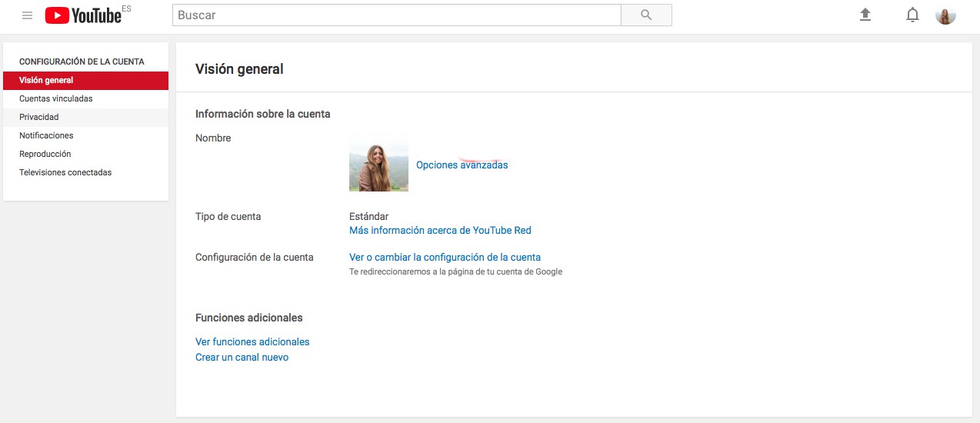
Task: Click the Funciones adicionales heading
Action: click(249, 318)
